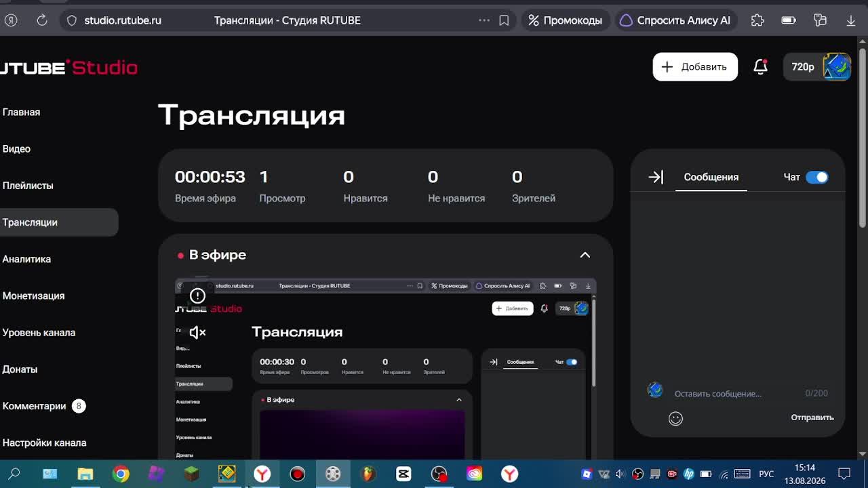Viewport: 868px width, 488px height.
Task: Click the studio.rutube.ru address bar
Action: 123,20
